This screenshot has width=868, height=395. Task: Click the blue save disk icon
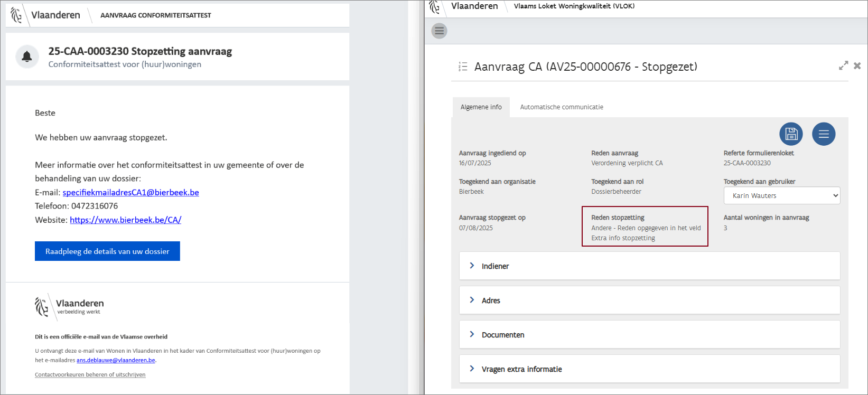791,134
